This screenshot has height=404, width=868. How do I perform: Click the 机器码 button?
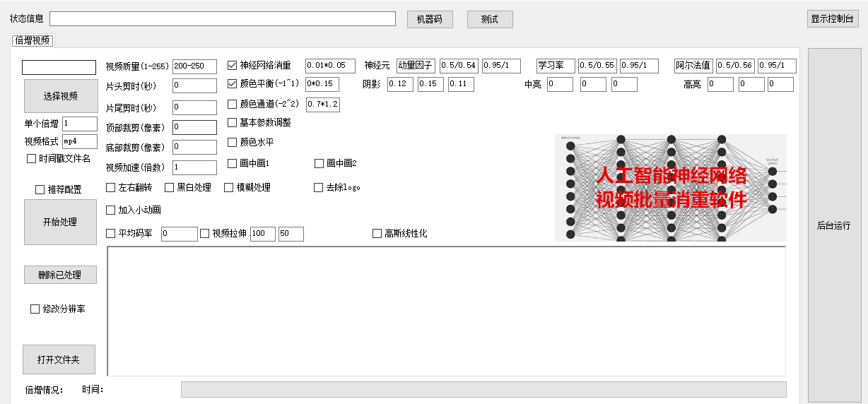click(x=429, y=19)
